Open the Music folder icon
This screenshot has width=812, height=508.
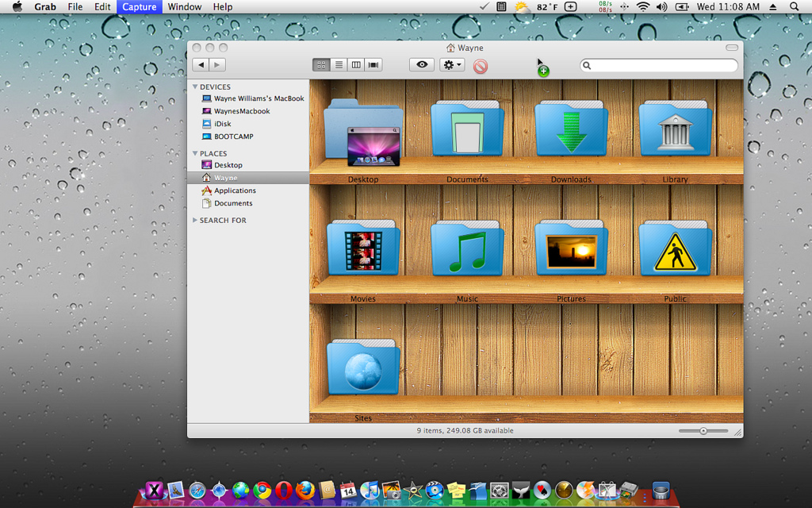tap(467, 248)
